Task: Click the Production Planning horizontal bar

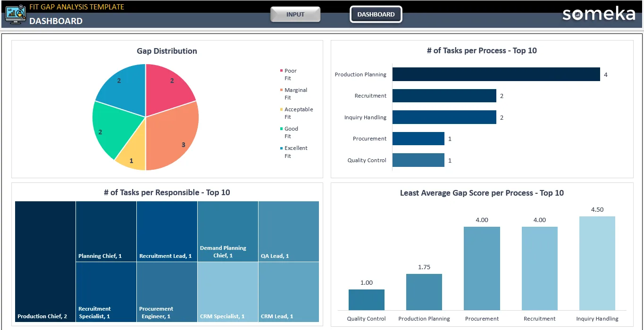Action: pos(496,74)
